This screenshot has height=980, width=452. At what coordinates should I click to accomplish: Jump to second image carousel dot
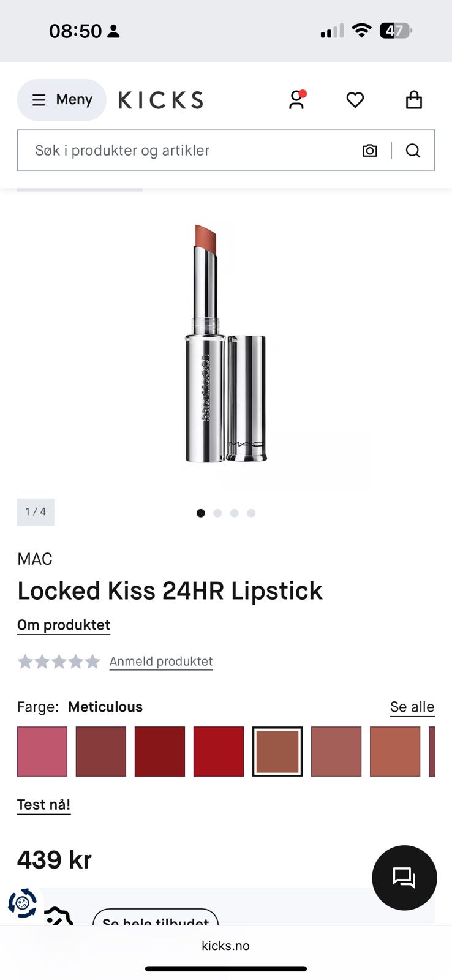click(217, 513)
